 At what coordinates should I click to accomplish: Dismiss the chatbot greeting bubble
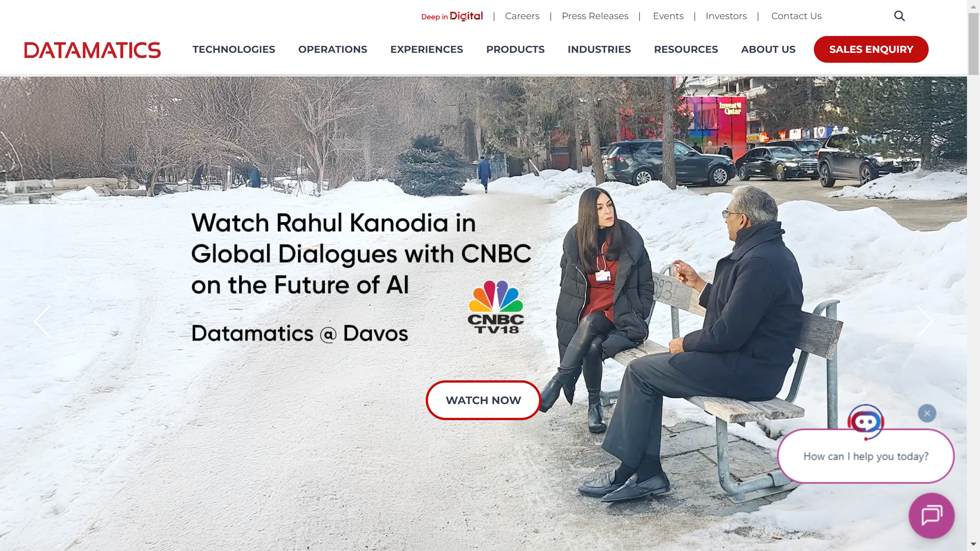[927, 413]
